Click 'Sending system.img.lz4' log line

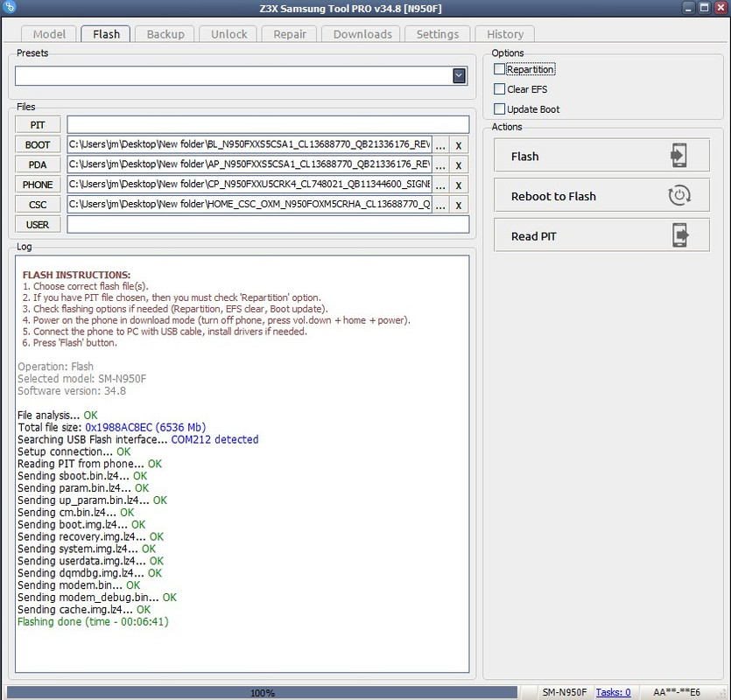pos(87,549)
